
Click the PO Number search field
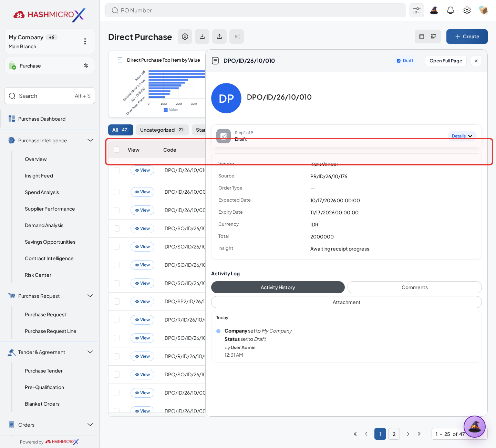click(x=256, y=10)
